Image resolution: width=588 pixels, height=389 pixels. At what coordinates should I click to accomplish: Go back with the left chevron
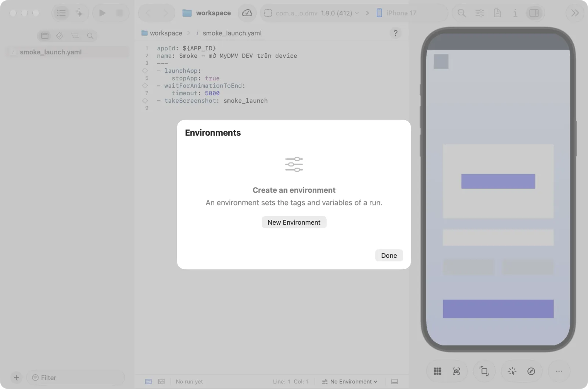[x=148, y=13]
